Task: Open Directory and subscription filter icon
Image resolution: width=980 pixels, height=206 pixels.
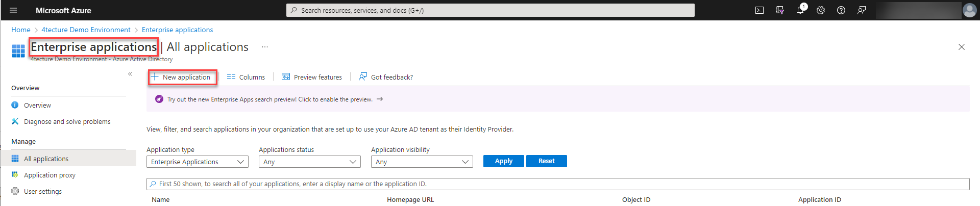Action: pyautogui.click(x=780, y=10)
